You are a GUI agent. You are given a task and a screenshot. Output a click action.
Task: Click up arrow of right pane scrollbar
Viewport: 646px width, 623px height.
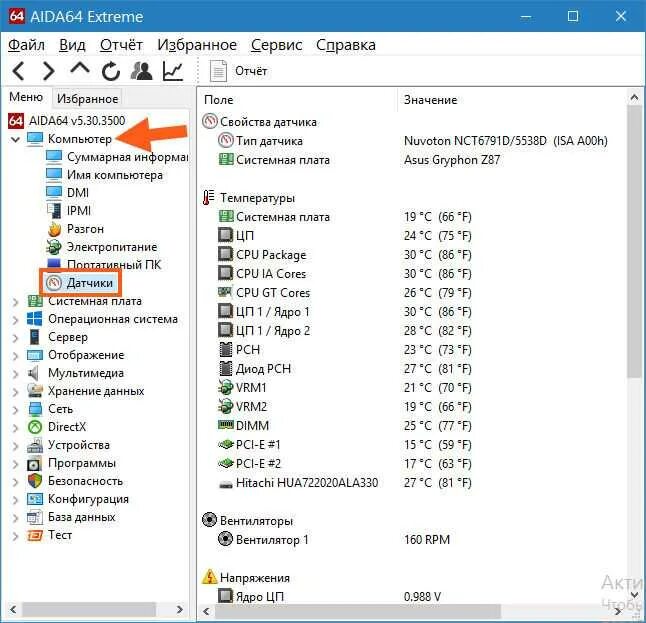tap(634, 97)
